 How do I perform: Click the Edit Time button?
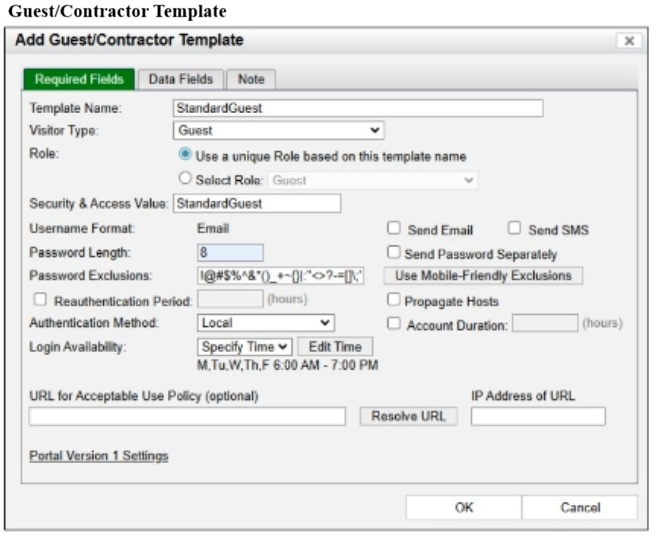[336, 346]
